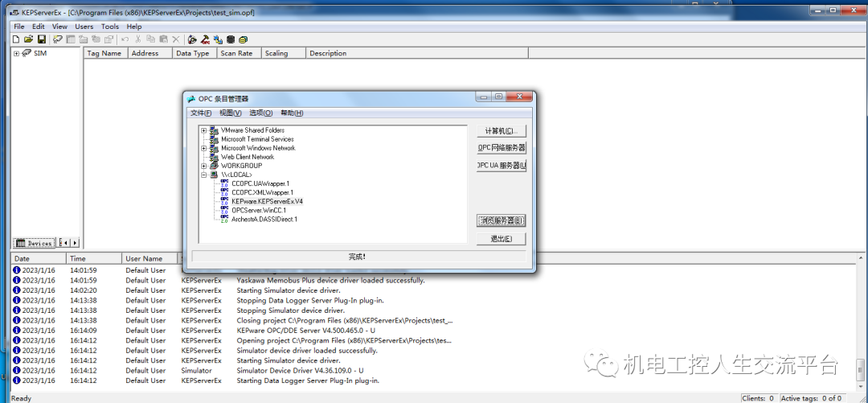Screen dimensions: 868x403
Task: Click the 退出(E) button
Action: point(502,239)
